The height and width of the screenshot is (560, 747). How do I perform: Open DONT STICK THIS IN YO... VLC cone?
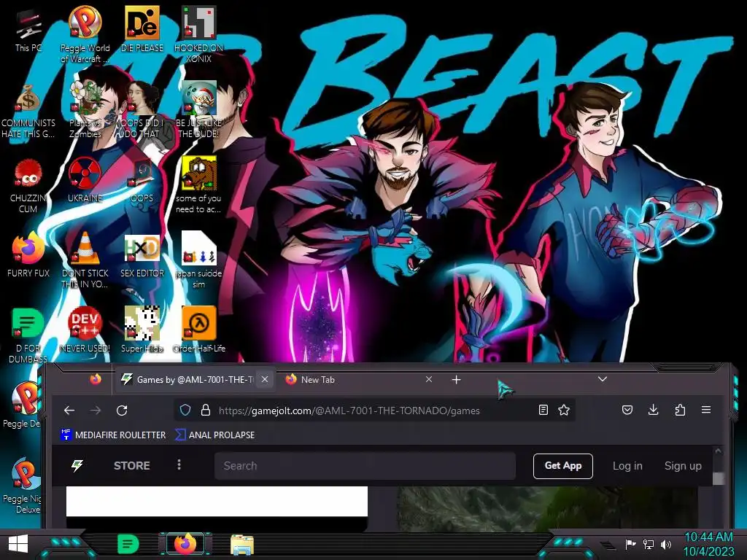(x=85, y=260)
